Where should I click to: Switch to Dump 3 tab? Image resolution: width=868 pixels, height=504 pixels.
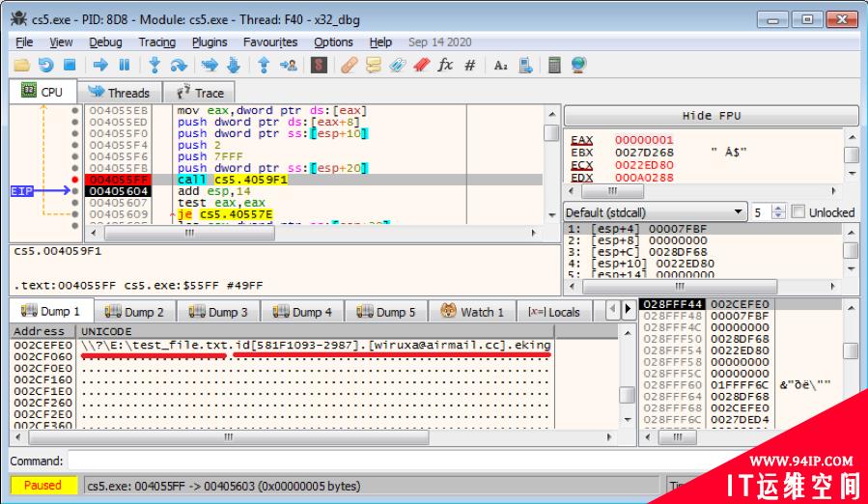(x=218, y=312)
